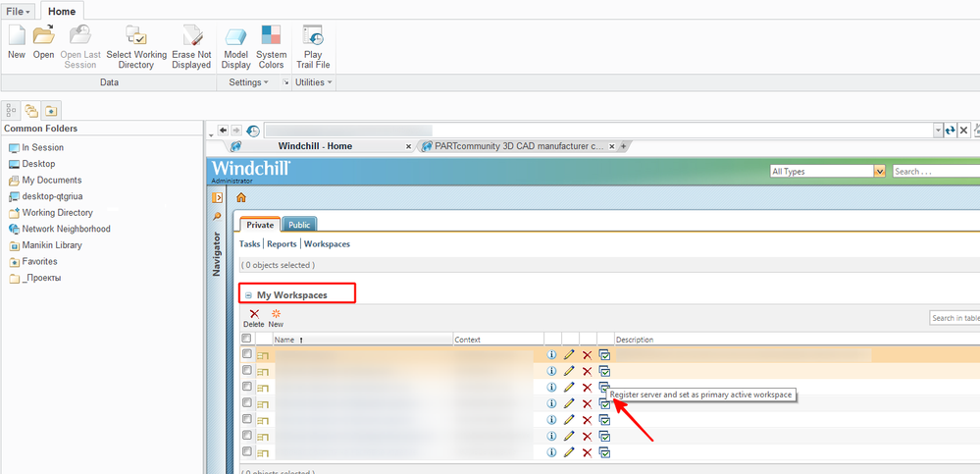Switch to the PARTcommunity 3D CAD tab
Viewport: 980px width, 474px height.
(x=519, y=146)
